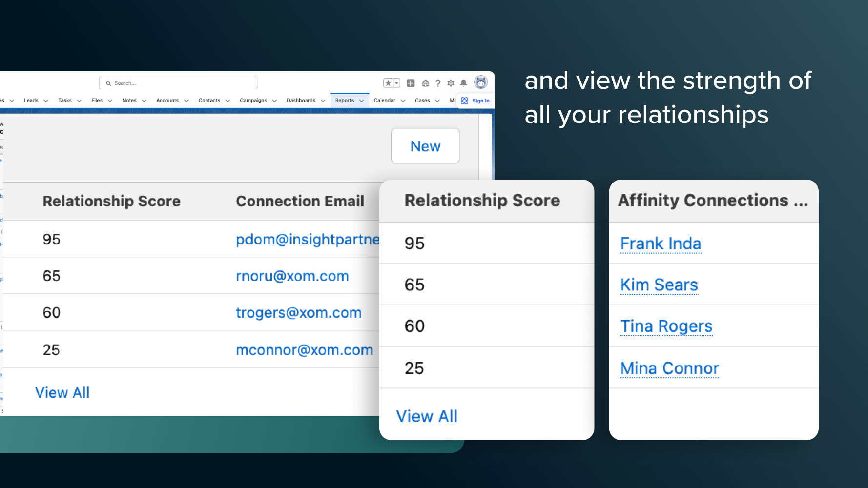The height and width of the screenshot is (488, 868).
Task: Click into the Search field
Action: pyautogui.click(x=181, y=83)
